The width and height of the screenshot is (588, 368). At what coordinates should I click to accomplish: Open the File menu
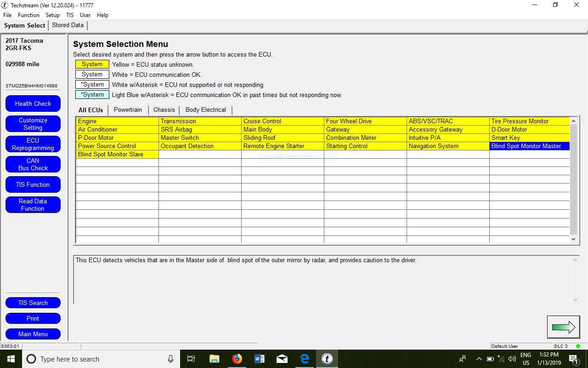[x=7, y=15]
